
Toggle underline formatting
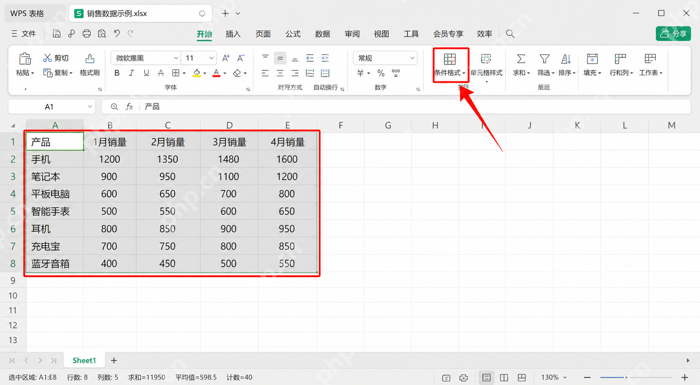click(x=146, y=73)
